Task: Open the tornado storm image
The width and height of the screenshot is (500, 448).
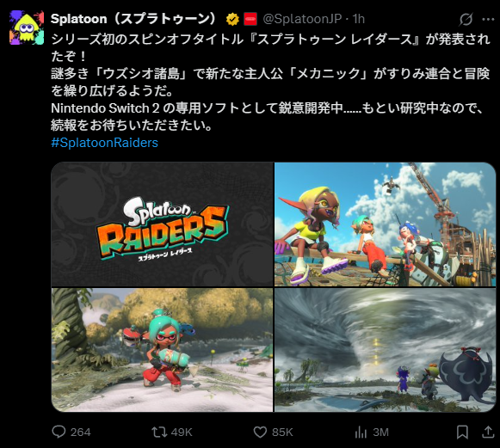Action: pyautogui.click(x=386, y=350)
